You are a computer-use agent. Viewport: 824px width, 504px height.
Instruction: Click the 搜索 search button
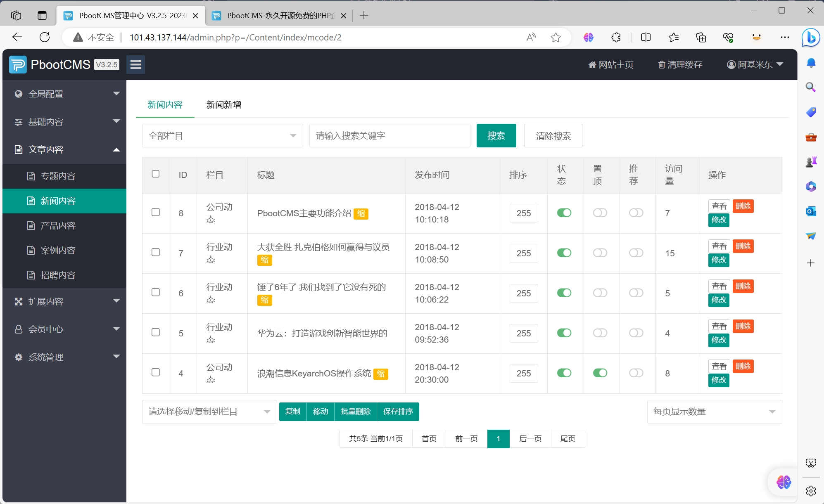[x=496, y=135]
